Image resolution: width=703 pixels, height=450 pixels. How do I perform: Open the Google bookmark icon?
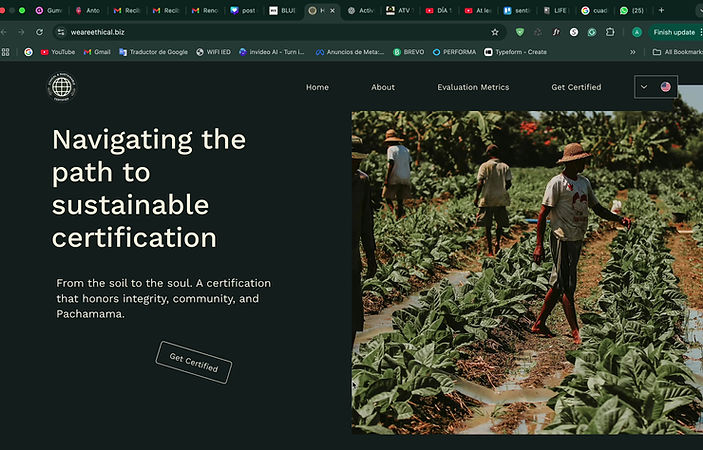(28, 52)
